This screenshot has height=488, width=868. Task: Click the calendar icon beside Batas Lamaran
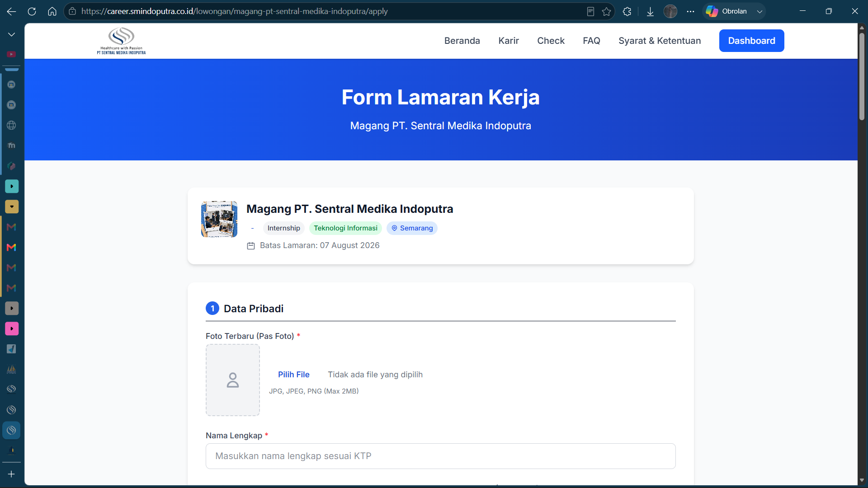point(251,246)
